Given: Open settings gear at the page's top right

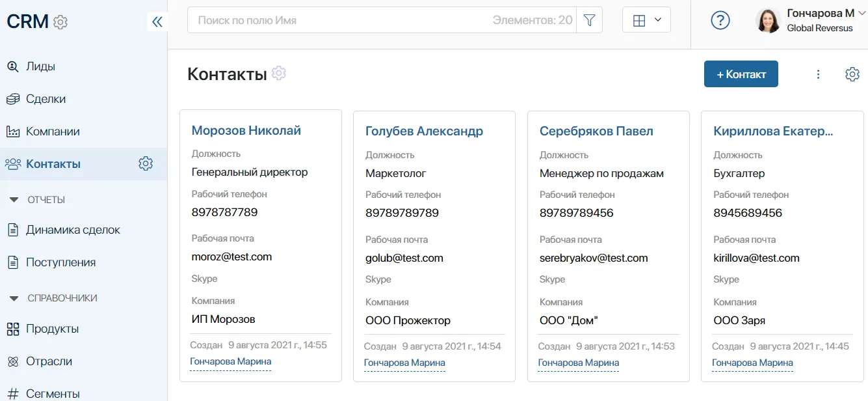Looking at the screenshot, I should [852, 74].
